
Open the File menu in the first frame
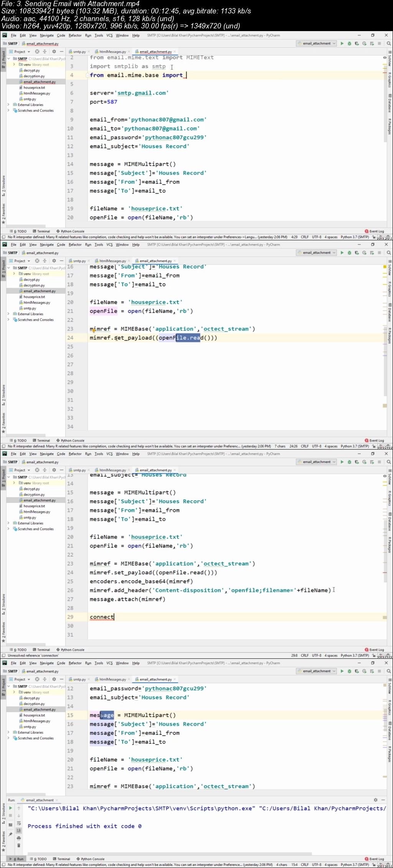click(x=13, y=35)
